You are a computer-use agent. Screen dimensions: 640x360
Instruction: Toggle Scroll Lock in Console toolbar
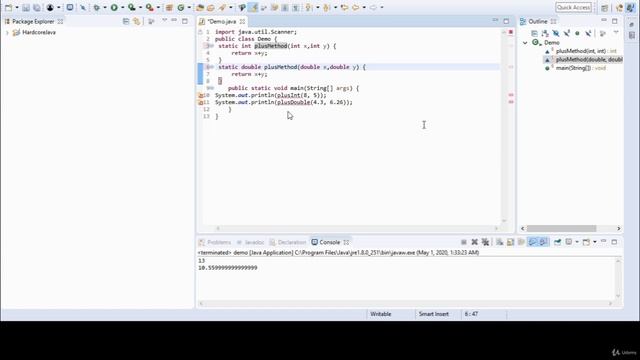pos(510,242)
